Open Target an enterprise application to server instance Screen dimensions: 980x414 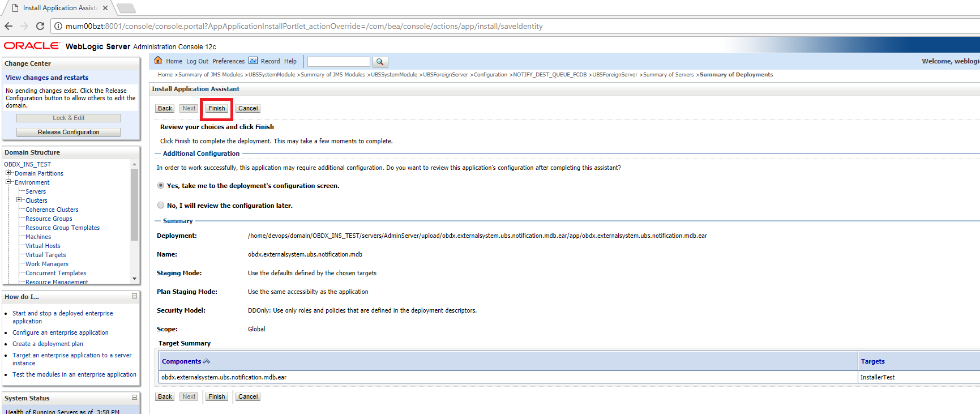[x=72, y=359]
